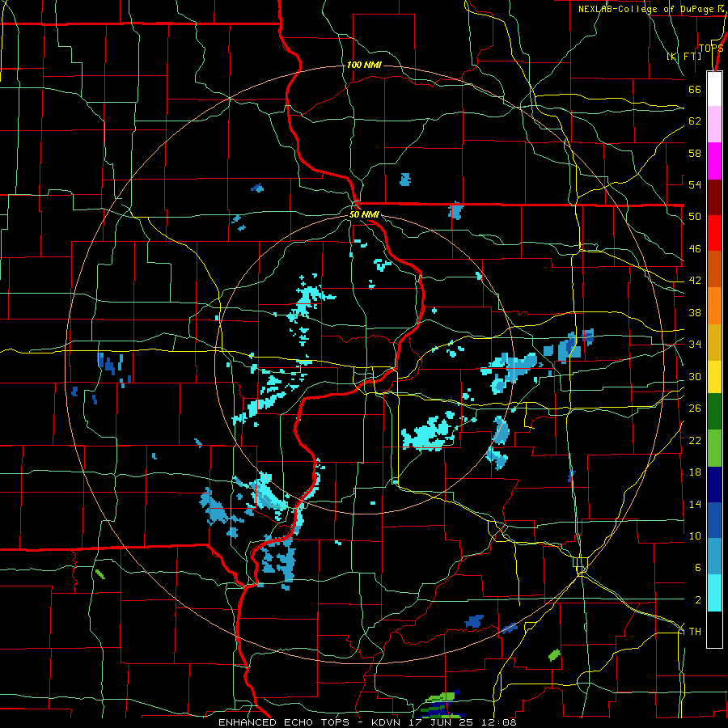Select the dark green legend swatch

pos(714,412)
